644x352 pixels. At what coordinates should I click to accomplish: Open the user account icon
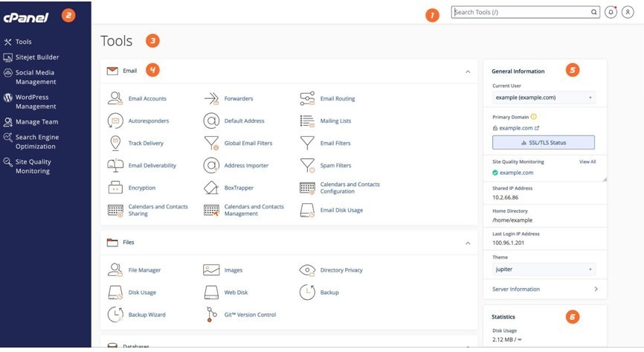628,13
